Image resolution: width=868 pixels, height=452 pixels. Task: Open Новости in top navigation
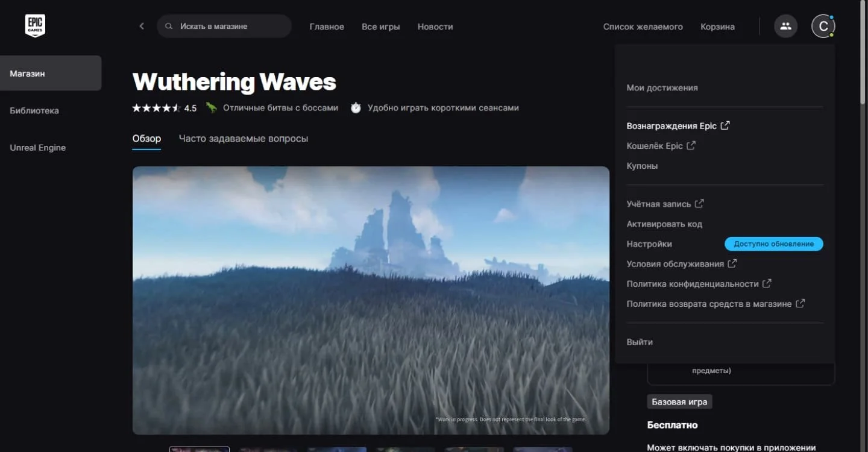(x=435, y=27)
